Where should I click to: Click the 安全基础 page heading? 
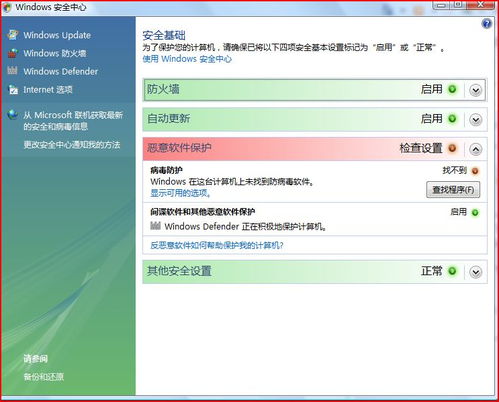click(164, 35)
